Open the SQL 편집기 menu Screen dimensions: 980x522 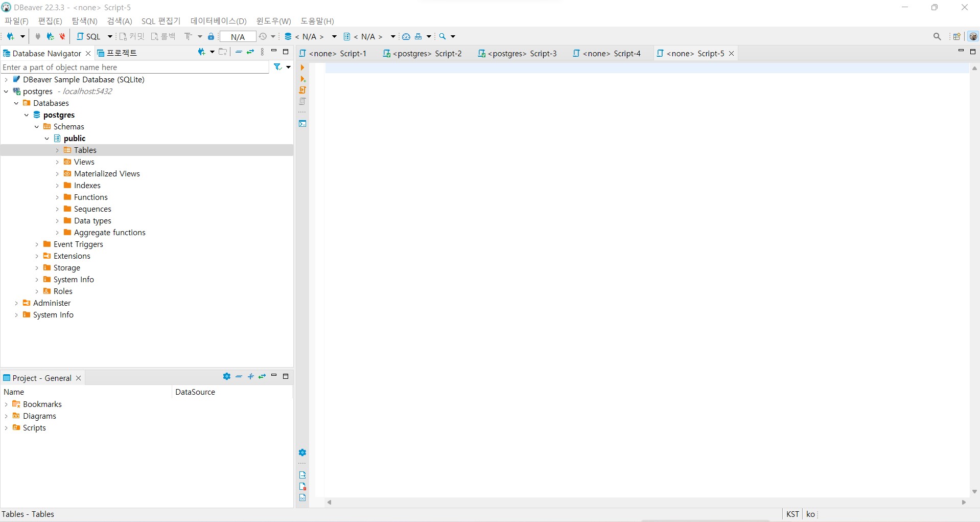tap(161, 21)
